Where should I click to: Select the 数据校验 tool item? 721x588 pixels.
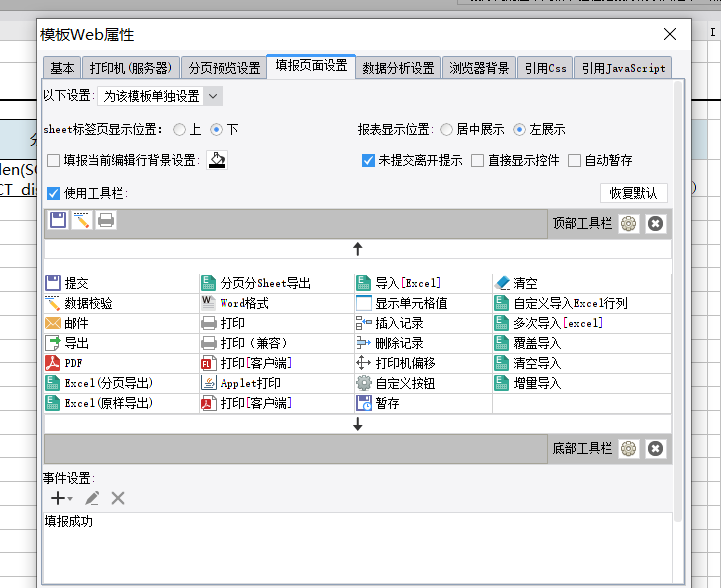click(x=122, y=303)
